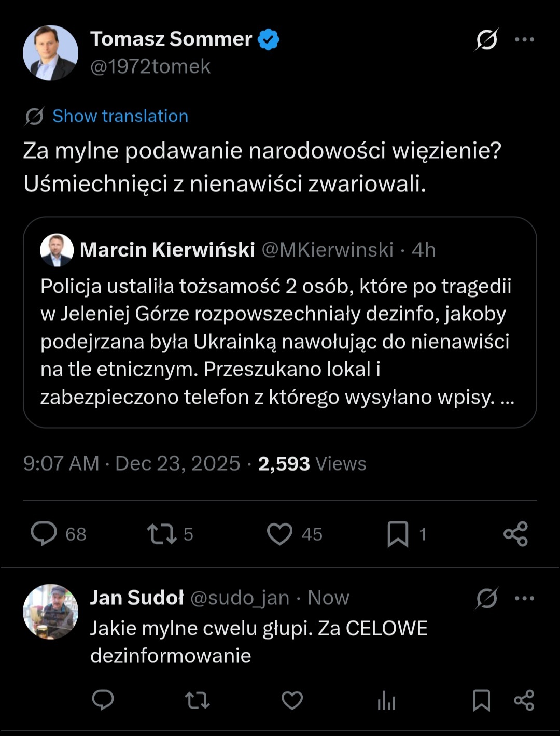Screen dimensions: 560x736
Task: Share Jan Sudoł's reply
Action: (x=524, y=701)
